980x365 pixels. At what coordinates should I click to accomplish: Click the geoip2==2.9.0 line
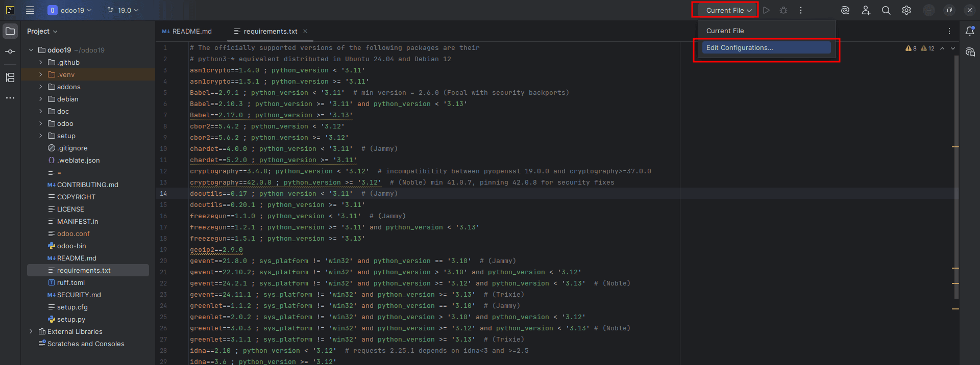point(216,250)
